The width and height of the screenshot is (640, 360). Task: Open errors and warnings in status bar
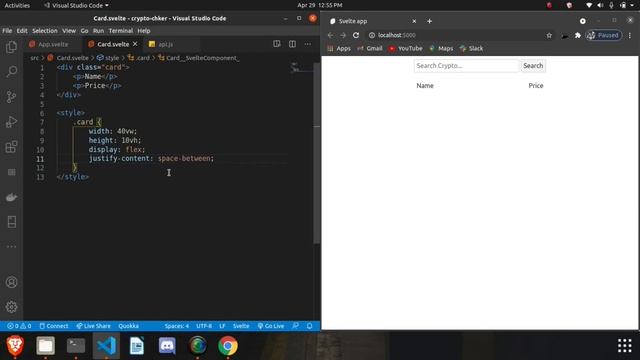click(19, 326)
